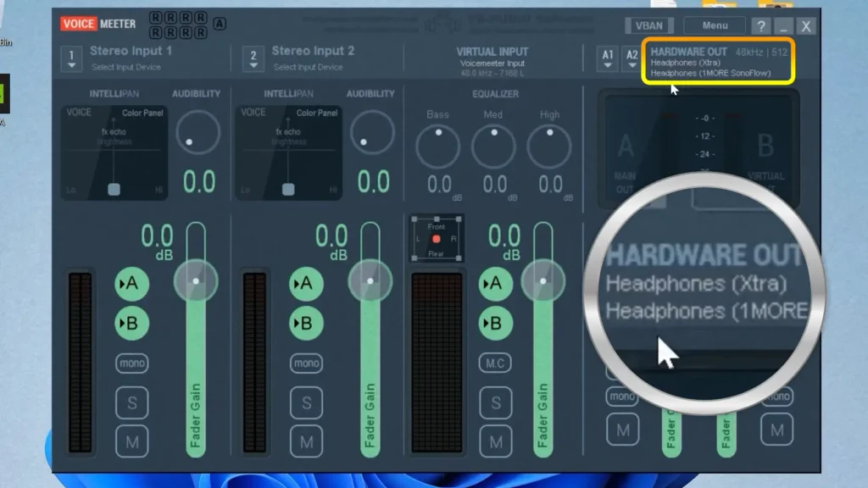The width and height of the screenshot is (868, 488).
Task: Mute the Virtual Input strip
Action: [495, 441]
